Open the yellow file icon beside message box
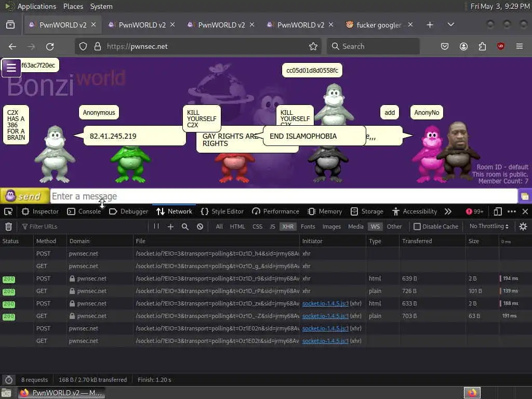532x399 pixels. pos(525,196)
